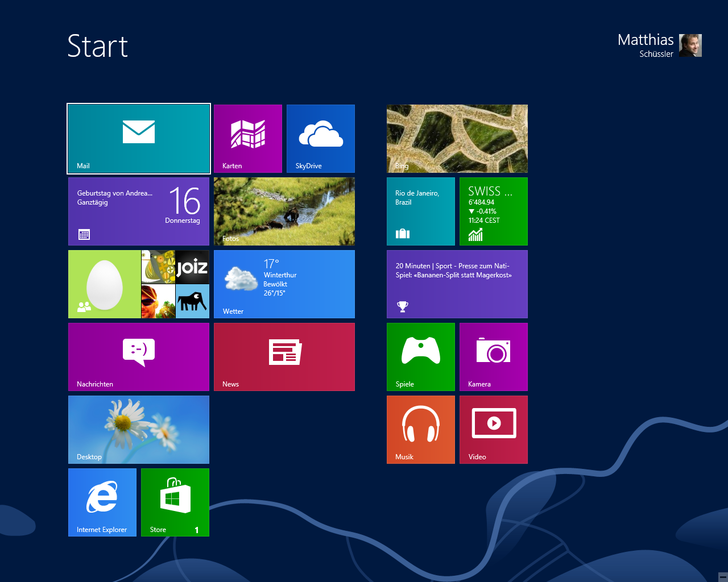The width and height of the screenshot is (728, 582).
Task: Click the Store update count badge 1
Action: tap(197, 530)
